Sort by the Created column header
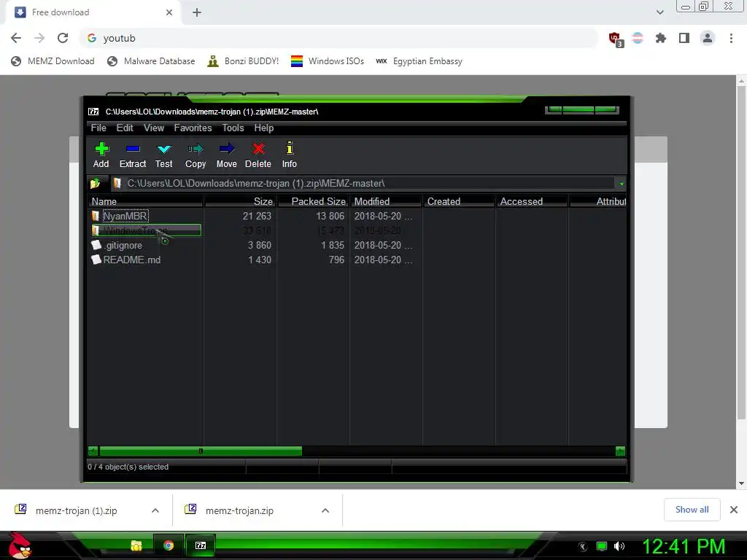The height and width of the screenshot is (560, 747). (458, 201)
